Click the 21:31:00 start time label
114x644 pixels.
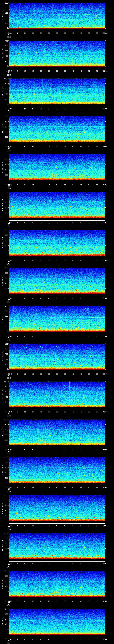tap(9, 109)
